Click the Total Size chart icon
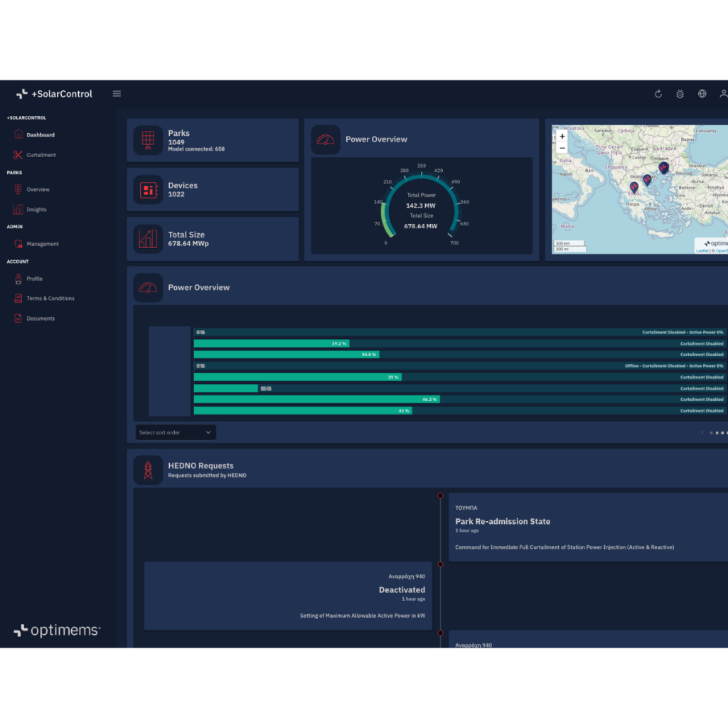The image size is (728, 728). click(x=148, y=239)
